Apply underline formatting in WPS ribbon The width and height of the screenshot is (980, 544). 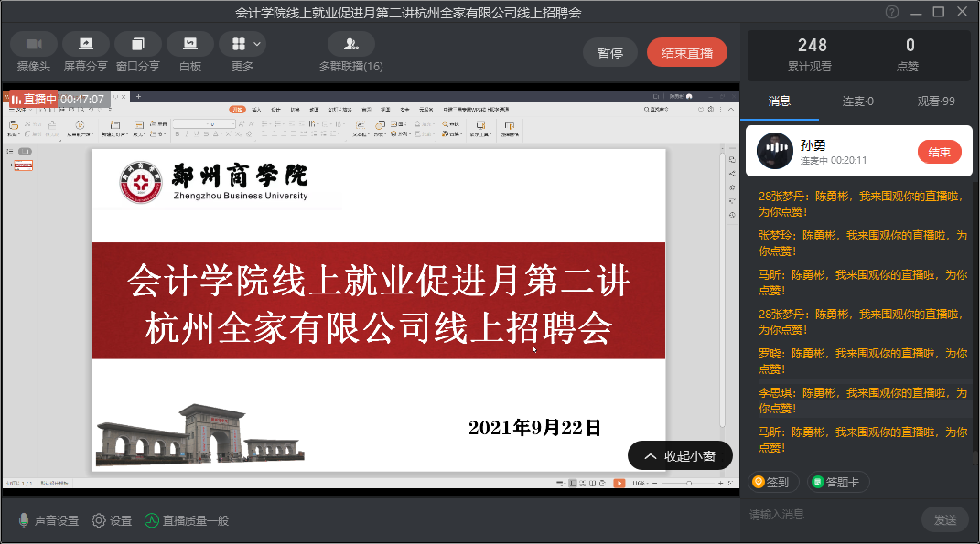pyautogui.click(x=196, y=133)
